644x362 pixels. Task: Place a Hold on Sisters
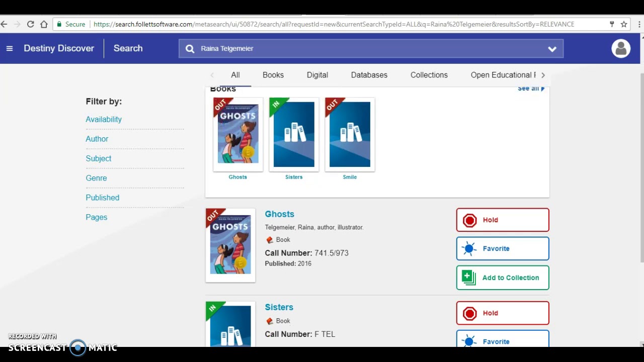coord(503,313)
